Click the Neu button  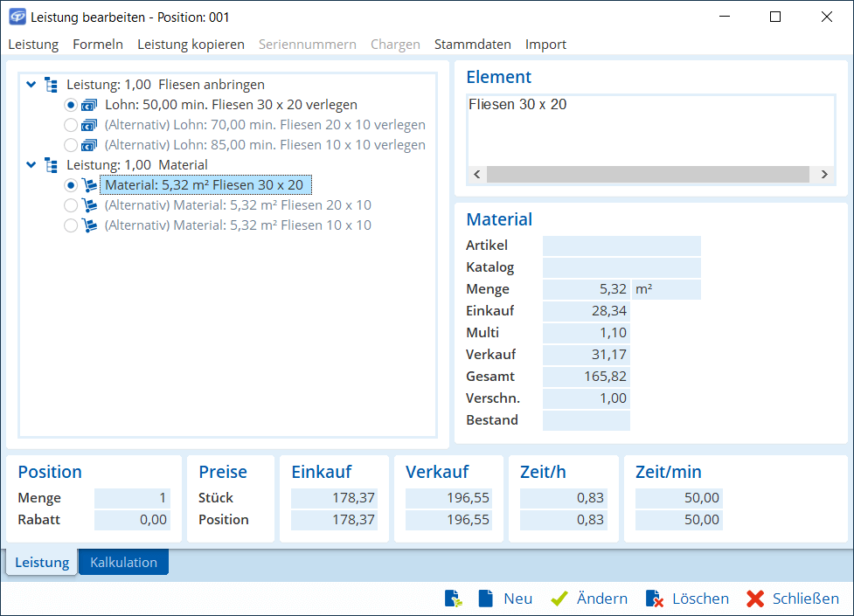517,599
